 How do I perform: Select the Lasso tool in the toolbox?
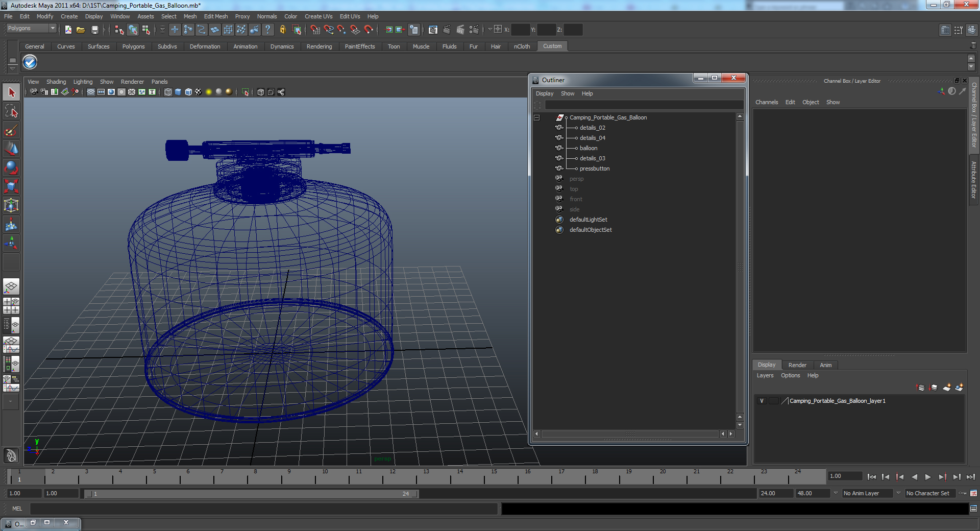point(11,111)
